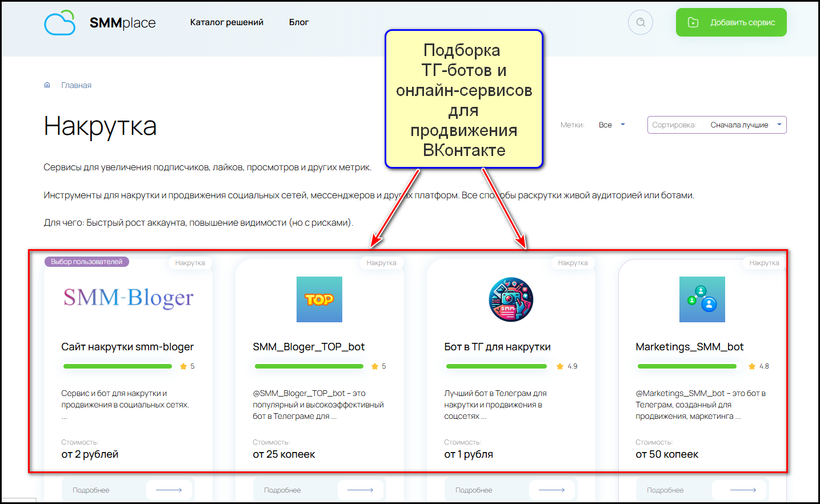The width and height of the screenshot is (820, 504).
Task: Click star icon next to 4.9 rating
Action: click(x=560, y=366)
